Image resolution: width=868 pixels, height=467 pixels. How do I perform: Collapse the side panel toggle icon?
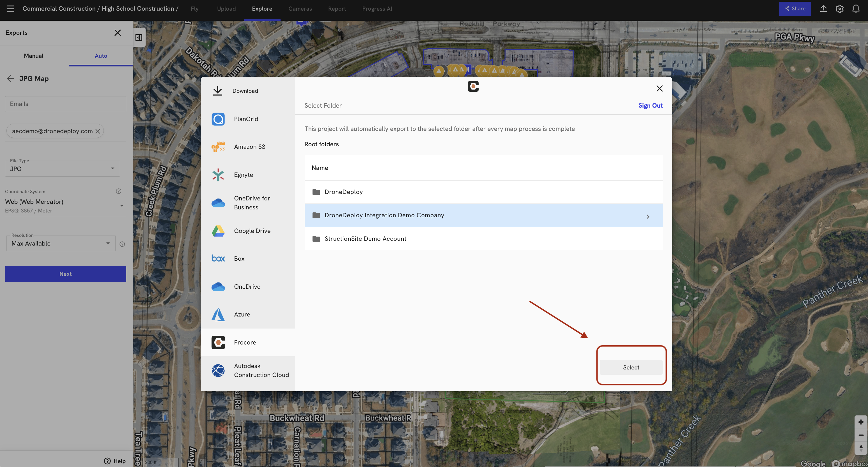point(139,37)
